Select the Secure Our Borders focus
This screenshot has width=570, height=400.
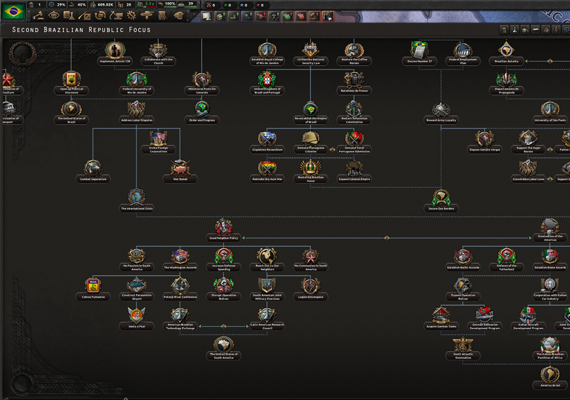441,201
